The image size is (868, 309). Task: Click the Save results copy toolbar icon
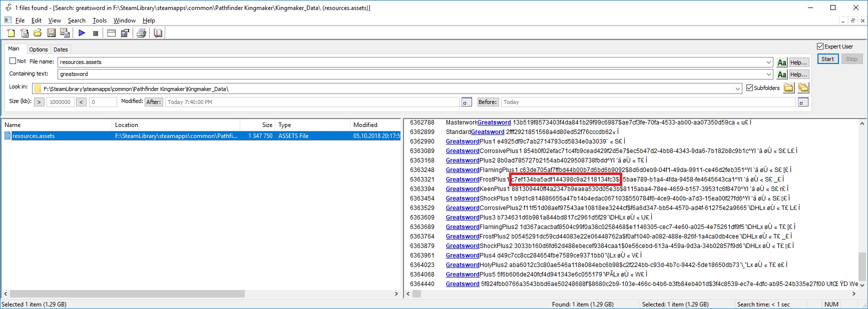coord(65,33)
